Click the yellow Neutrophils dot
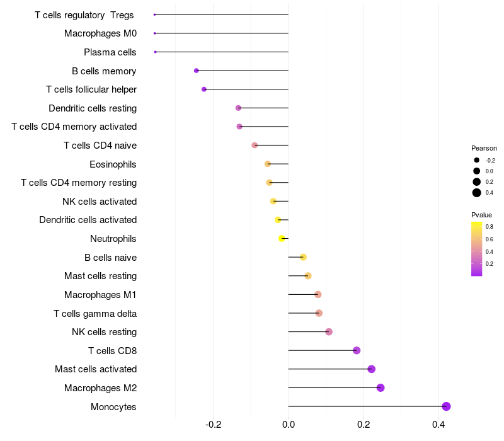 [x=282, y=239]
